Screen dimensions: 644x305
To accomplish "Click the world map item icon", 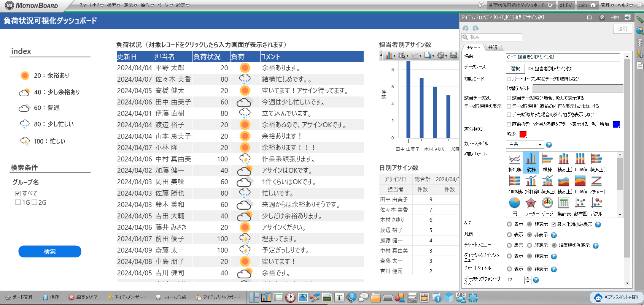I will 303,297.
